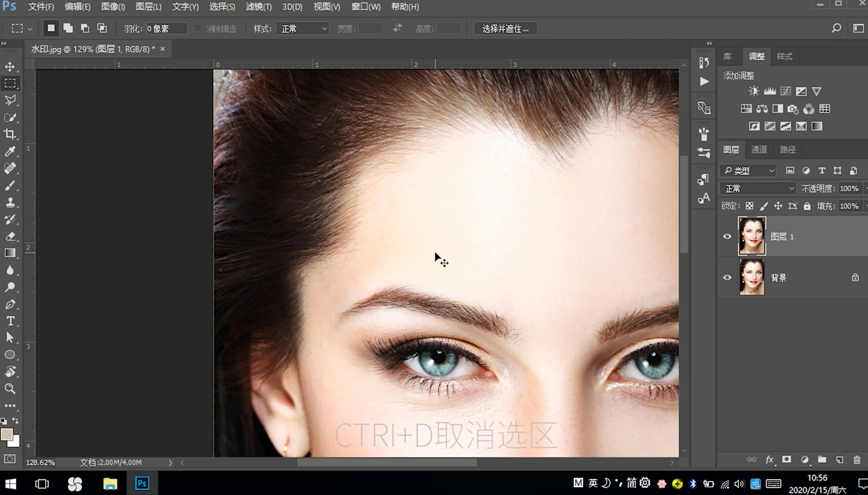Open the 不透明度 opacity dropdown arrow
The image size is (868, 495).
865,189
